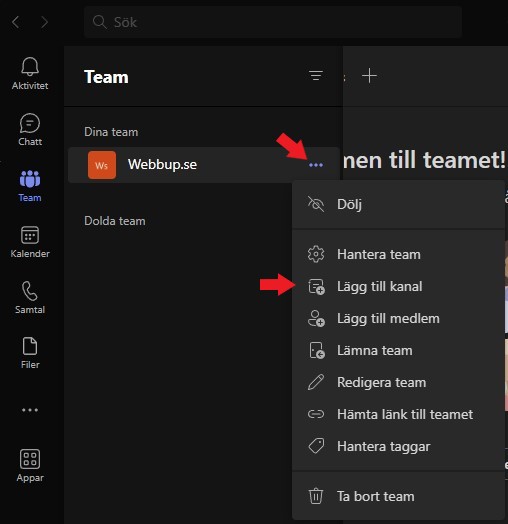Choose Lägg till medlem menu entry
This screenshot has width=508, height=524.
coord(398,318)
